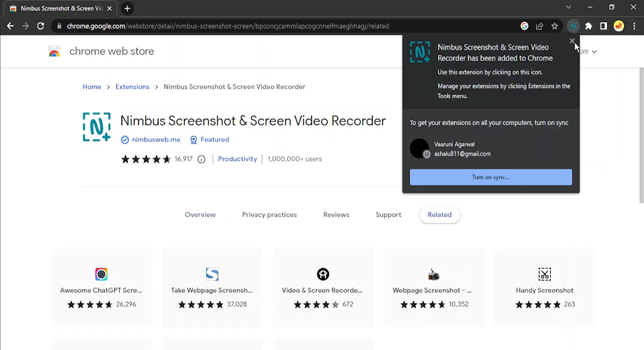The width and height of the screenshot is (644, 350).
Task: Switch to the Reviews tab
Action: click(336, 215)
